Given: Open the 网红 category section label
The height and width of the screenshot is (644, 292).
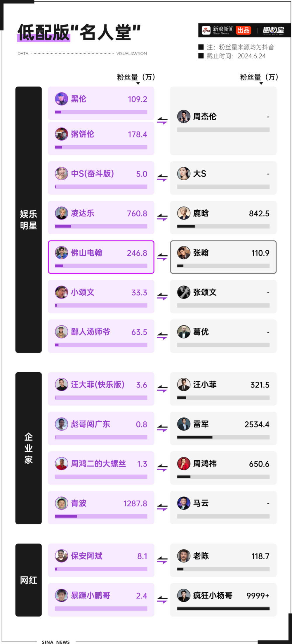Looking at the screenshot, I should pyautogui.click(x=29, y=580).
